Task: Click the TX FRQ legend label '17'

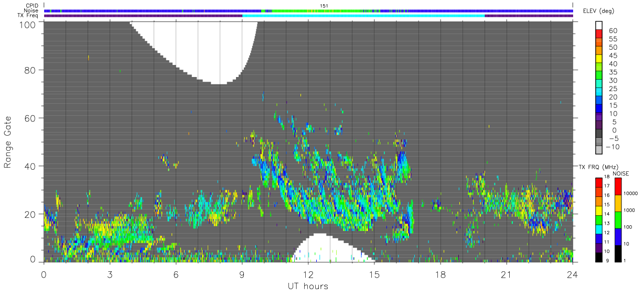Action: tap(607, 186)
